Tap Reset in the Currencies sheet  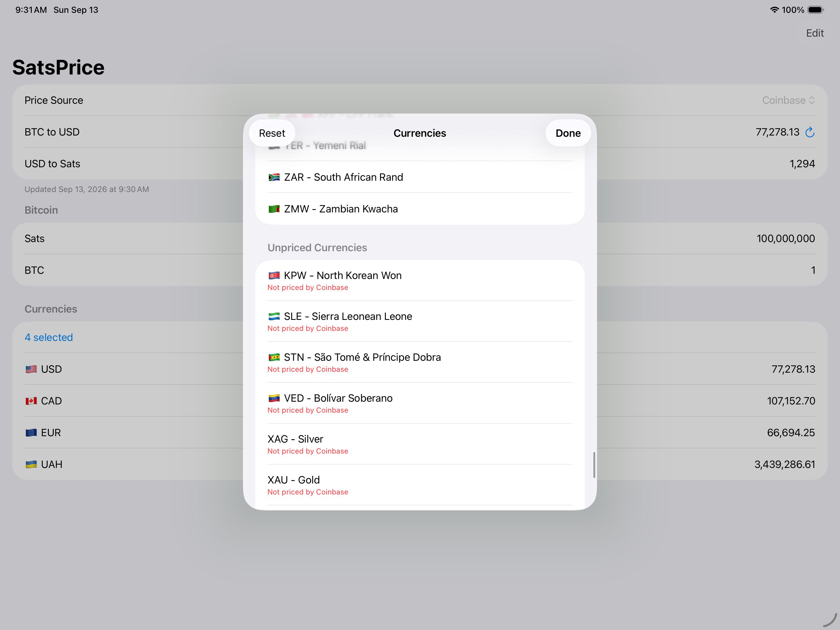pos(272,133)
